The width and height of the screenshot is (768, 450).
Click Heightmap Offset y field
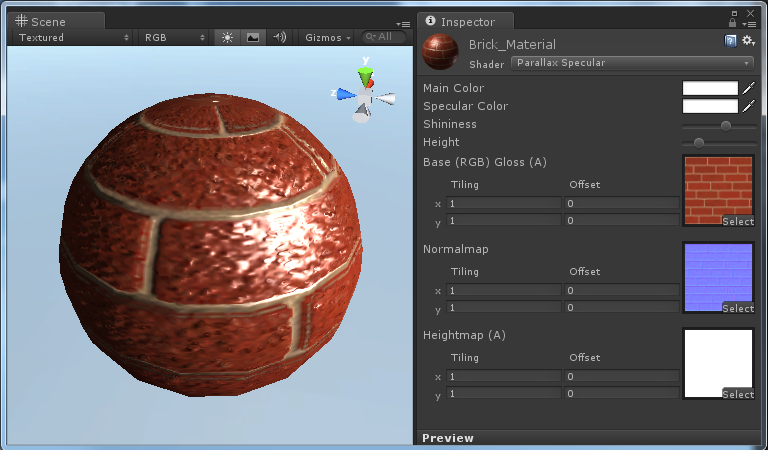click(x=622, y=394)
